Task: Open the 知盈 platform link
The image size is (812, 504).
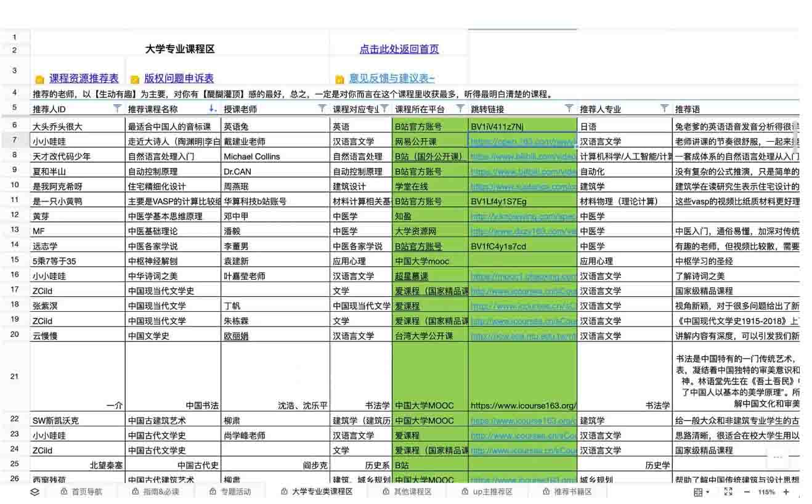Action: point(403,216)
